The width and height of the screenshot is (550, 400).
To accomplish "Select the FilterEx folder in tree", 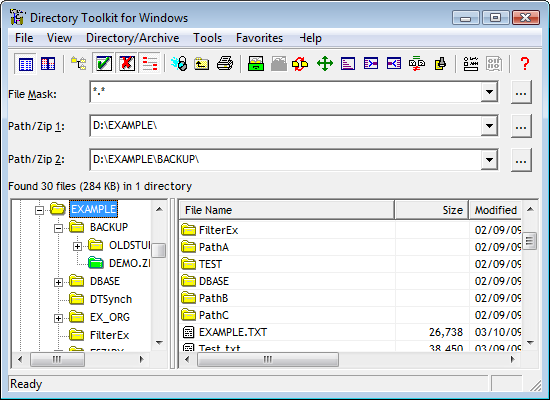I will 109,335.
